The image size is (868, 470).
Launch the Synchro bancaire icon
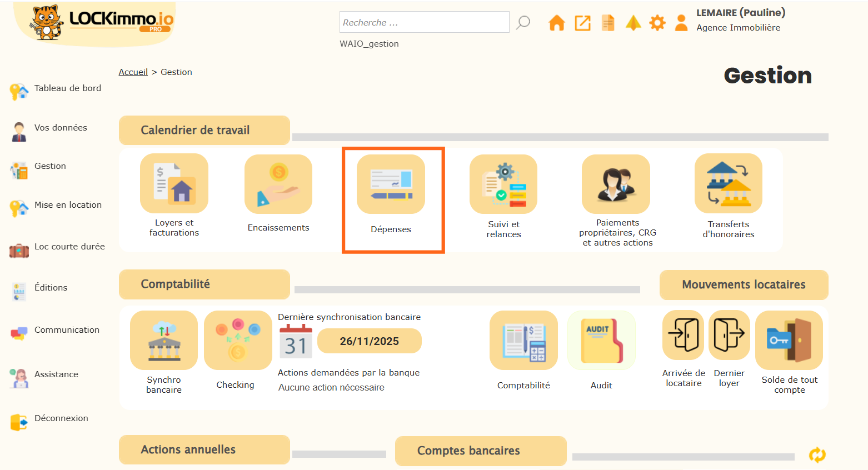(x=164, y=340)
